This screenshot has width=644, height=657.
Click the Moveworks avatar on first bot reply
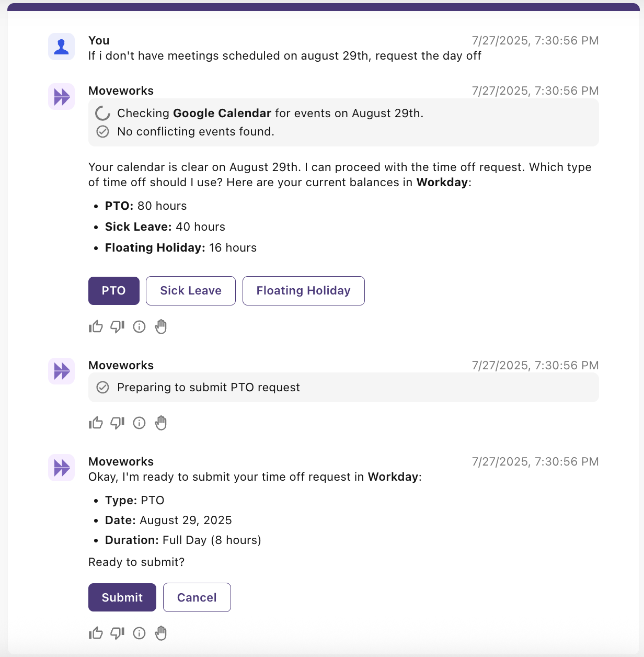coord(62,97)
